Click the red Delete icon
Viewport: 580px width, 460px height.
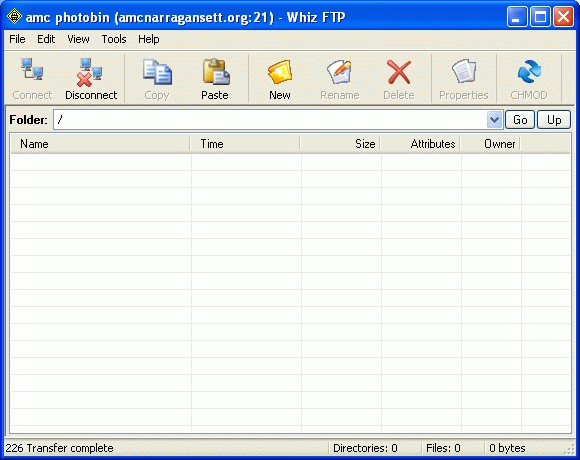click(x=398, y=72)
